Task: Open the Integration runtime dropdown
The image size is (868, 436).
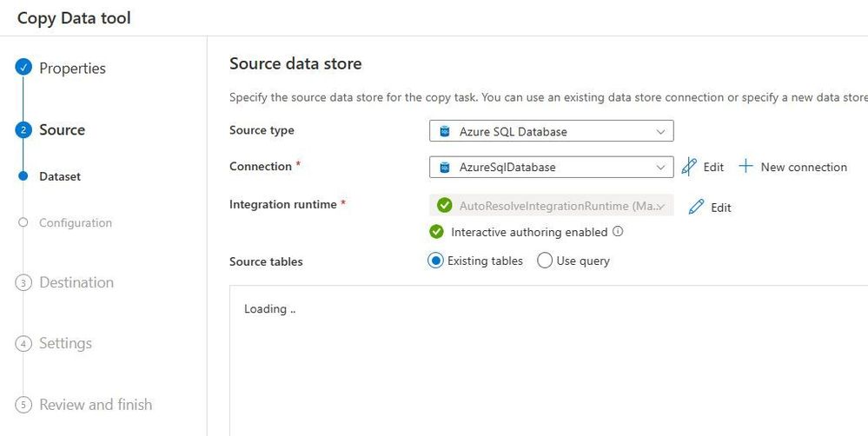Action: tap(551, 206)
